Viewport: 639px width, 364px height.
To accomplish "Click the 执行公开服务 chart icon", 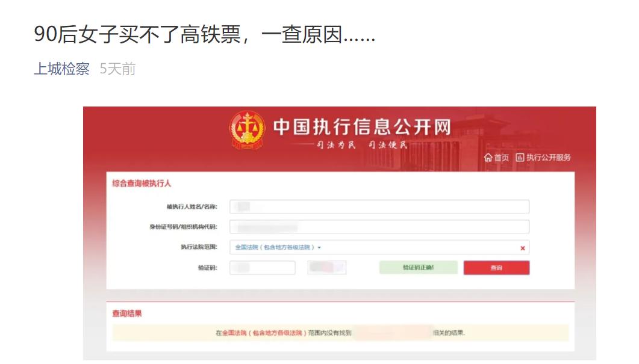I will pos(520,157).
